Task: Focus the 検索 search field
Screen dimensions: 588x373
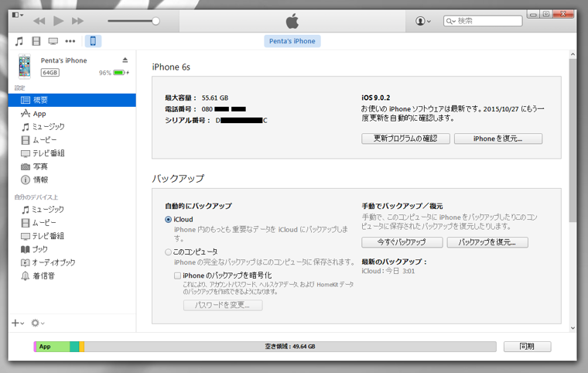Action: [483, 21]
